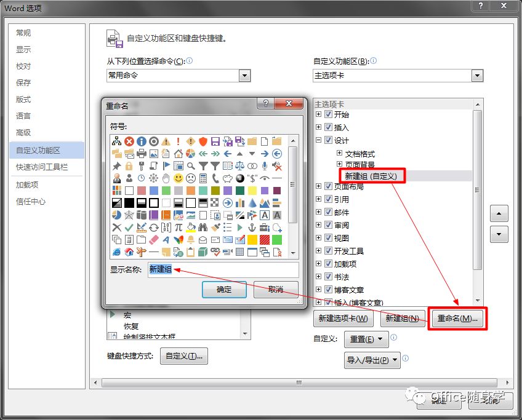Pick the eye symbol icon
This screenshot has height=420, width=522.
coord(264,178)
